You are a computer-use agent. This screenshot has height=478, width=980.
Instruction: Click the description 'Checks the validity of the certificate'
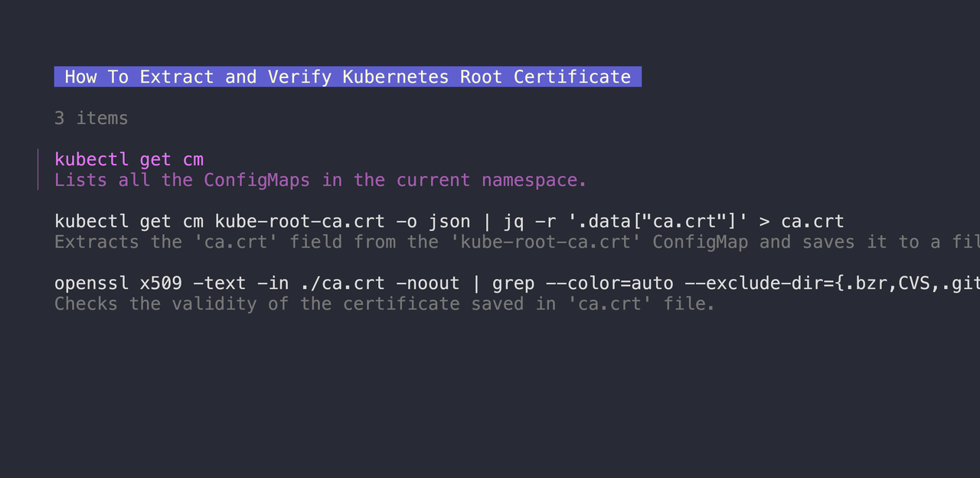click(x=384, y=304)
